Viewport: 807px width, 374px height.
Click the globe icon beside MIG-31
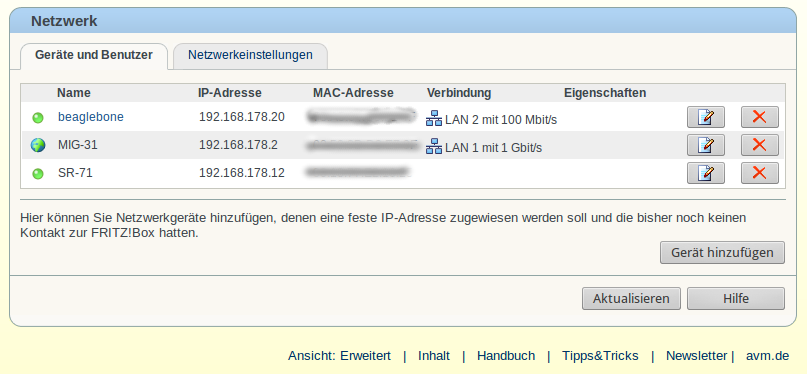pos(38,145)
